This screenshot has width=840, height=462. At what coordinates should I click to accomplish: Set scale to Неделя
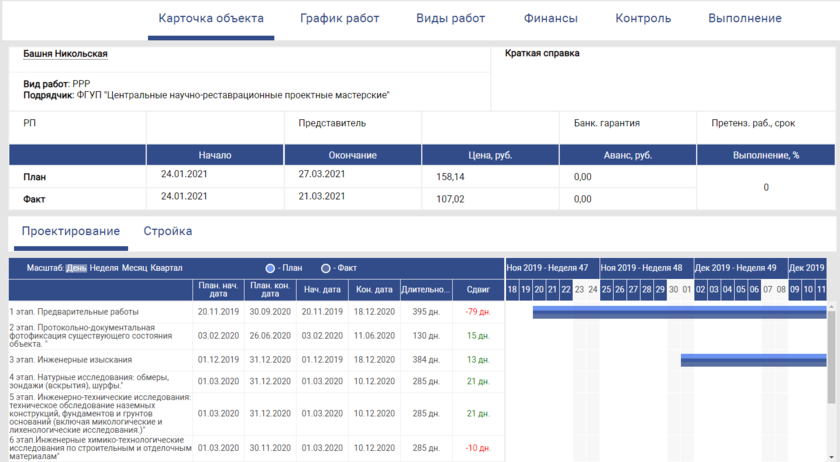tap(104, 268)
